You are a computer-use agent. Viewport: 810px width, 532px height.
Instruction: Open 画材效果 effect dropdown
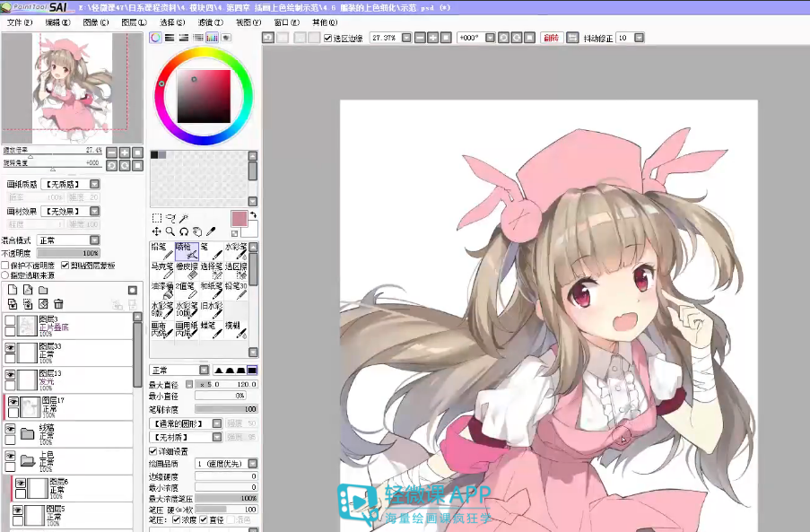point(94,211)
